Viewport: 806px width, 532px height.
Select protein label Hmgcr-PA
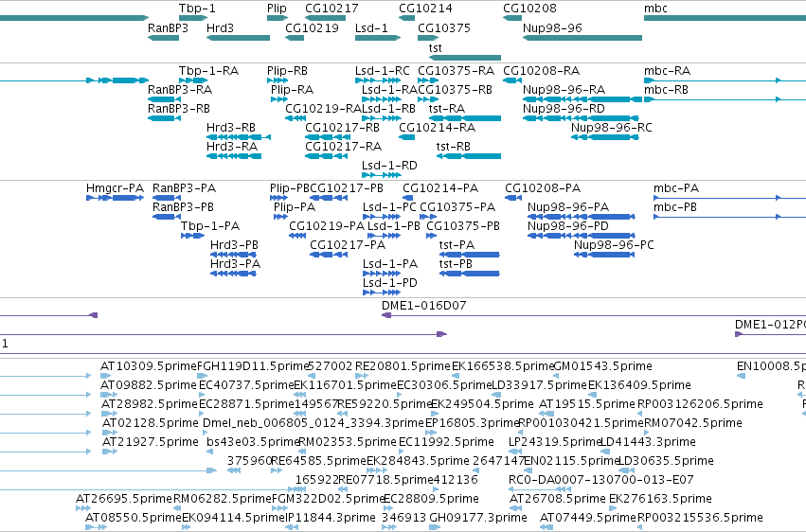tap(116, 188)
